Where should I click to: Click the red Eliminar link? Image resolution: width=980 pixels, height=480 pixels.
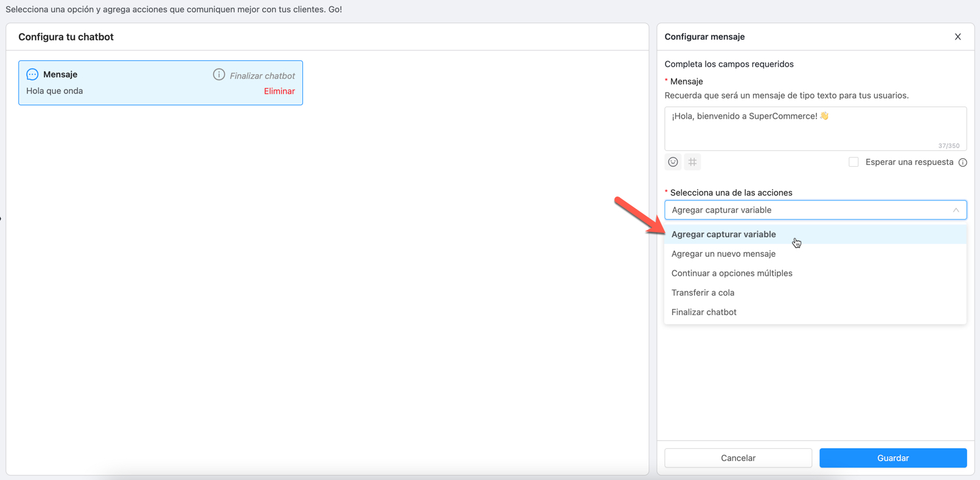coord(279,91)
